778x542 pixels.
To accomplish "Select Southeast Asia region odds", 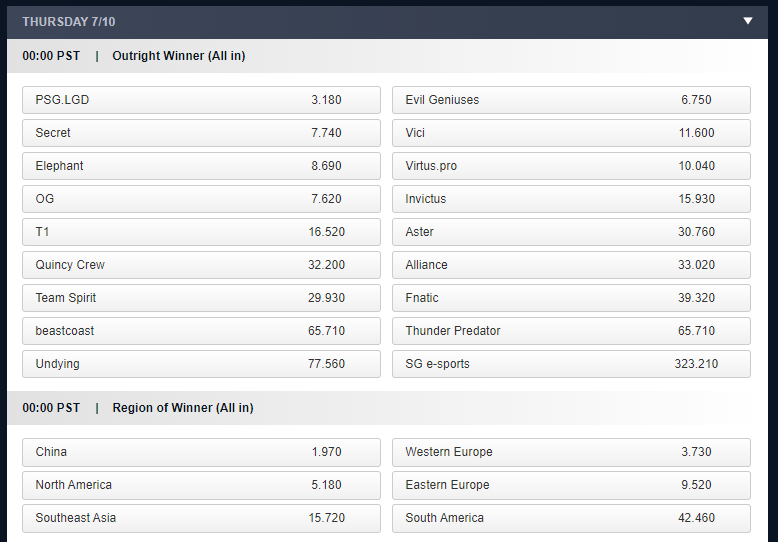I will 201,518.
